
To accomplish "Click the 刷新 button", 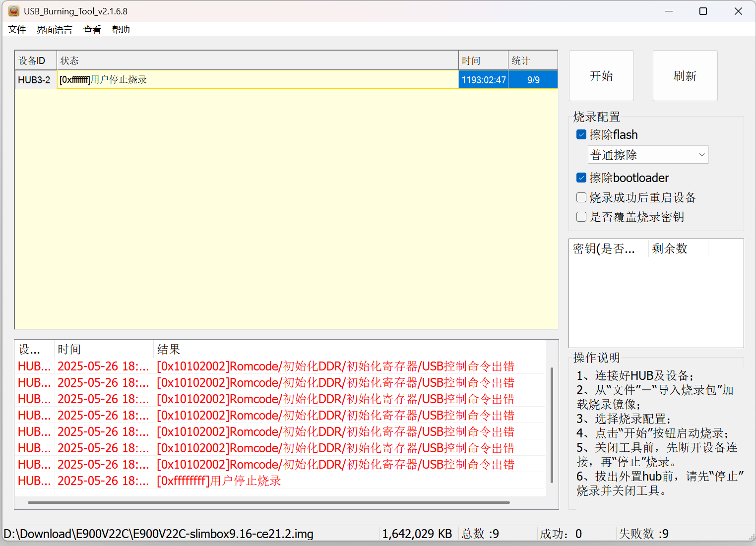I will click(685, 76).
